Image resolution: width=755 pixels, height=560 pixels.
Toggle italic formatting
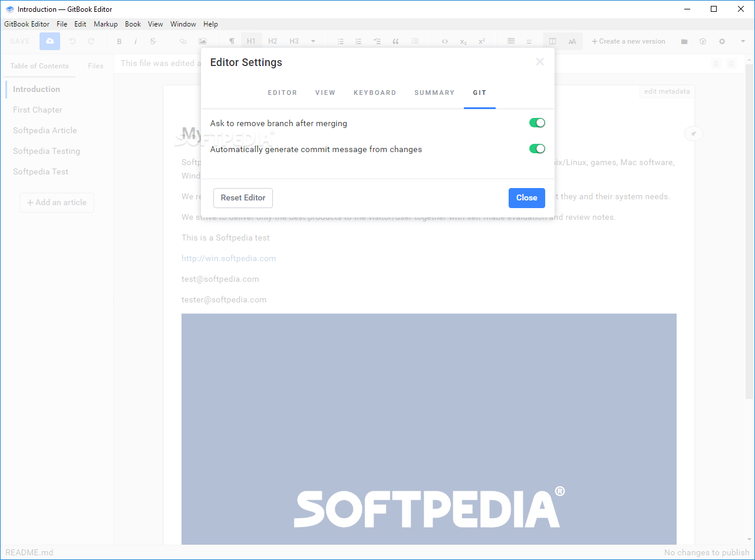tap(136, 41)
